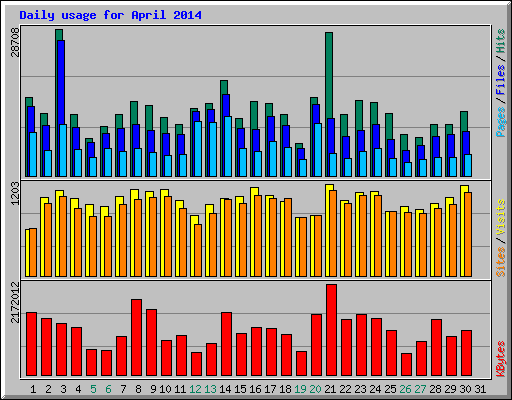512x400 pixels.
Task: Click the 1203 y-axis value
Action: tap(15, 193)
